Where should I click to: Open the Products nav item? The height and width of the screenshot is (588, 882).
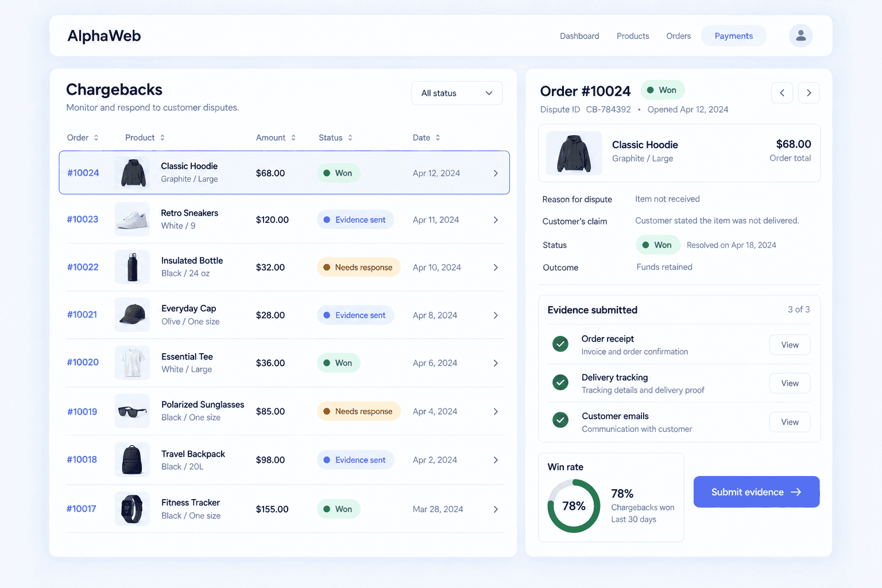pos(633,36)
